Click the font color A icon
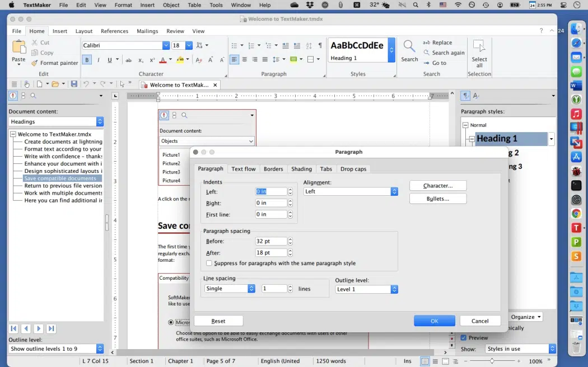This screenshot has height=367, width=588. coord(163,60)
